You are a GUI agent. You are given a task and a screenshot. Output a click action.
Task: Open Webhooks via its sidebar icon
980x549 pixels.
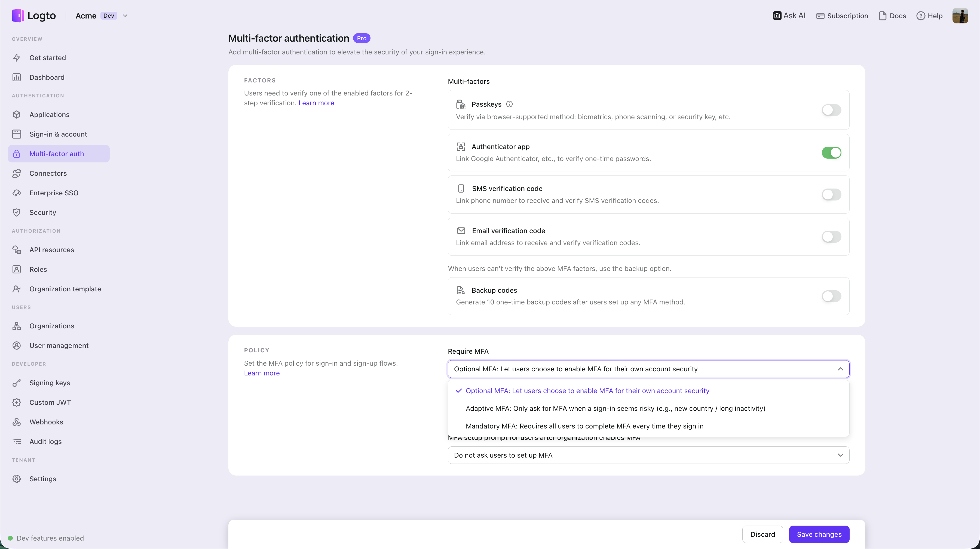point(17,422)
